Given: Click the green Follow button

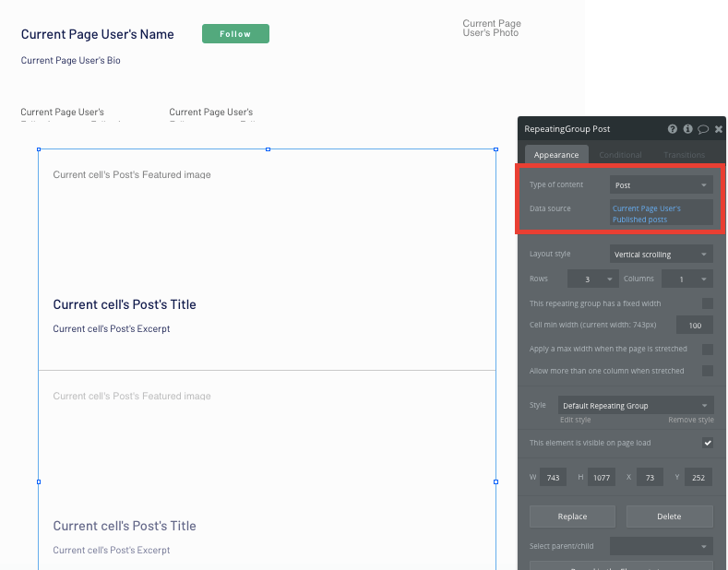Looking at the screenshot, I should (235, 34).
